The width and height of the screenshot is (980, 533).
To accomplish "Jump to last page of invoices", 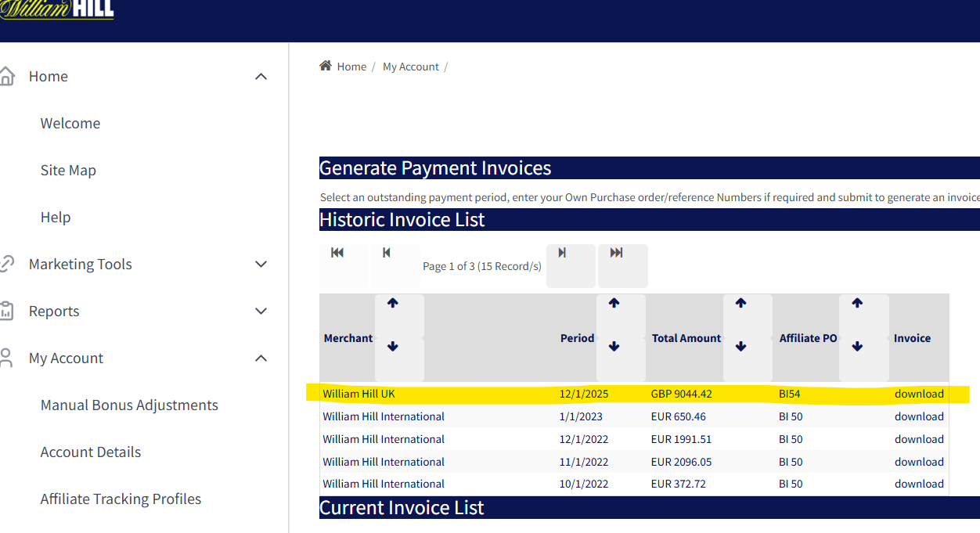I will coord(617,253).
